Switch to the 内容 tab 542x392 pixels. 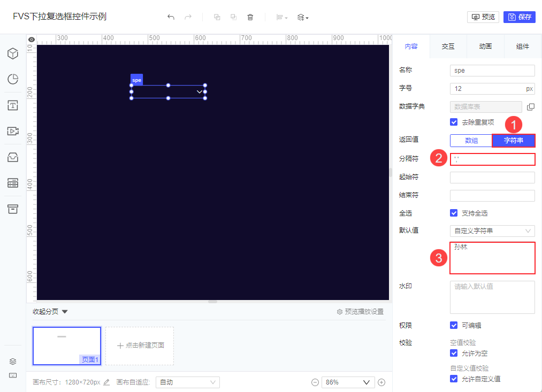coord(411,47)
